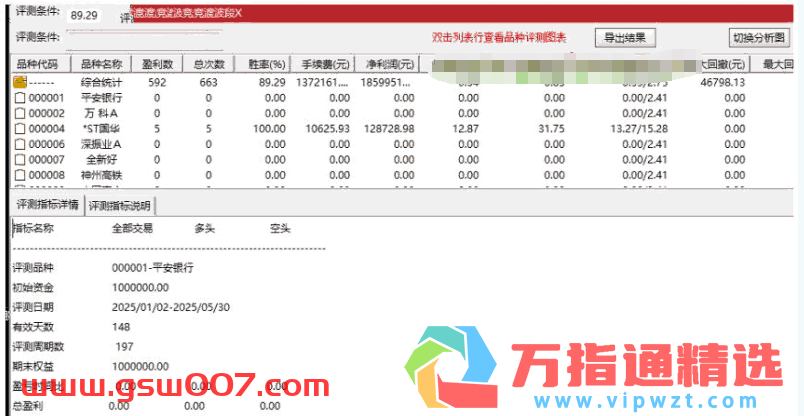Click the value 12.87 in *ST国华 row
The width and height of the screenshot is (804, 416).
coord(467,129)
